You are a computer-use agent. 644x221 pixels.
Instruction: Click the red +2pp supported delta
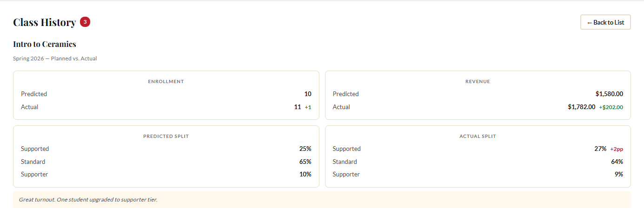point(617,149)
